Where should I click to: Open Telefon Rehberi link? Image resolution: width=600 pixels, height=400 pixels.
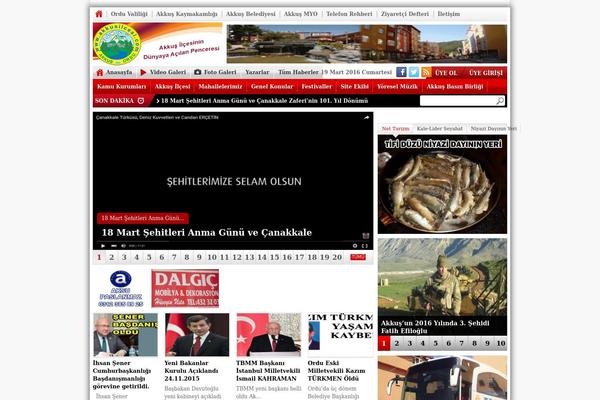click(x=349, y=14)
